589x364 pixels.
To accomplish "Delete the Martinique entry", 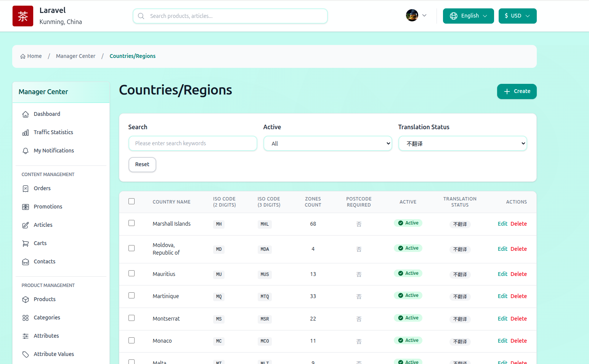I will pyautogui.click(x=518, y=296).
